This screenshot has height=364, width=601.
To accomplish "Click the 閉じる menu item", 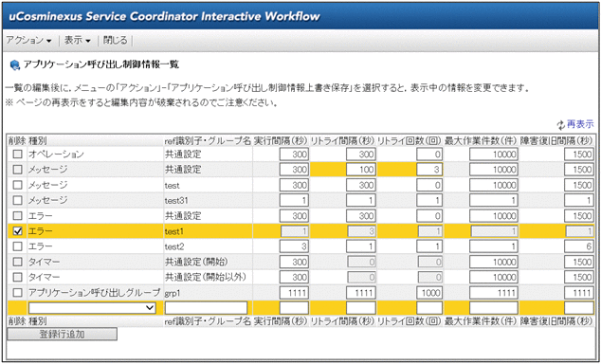I will tap(116, 41).
